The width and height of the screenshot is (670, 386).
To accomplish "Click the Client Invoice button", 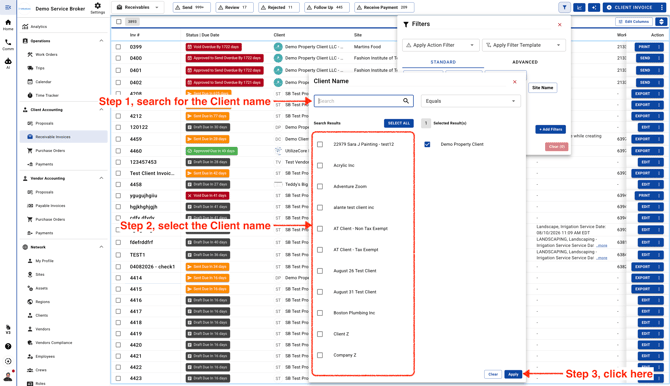I will (x=630, y=7).
